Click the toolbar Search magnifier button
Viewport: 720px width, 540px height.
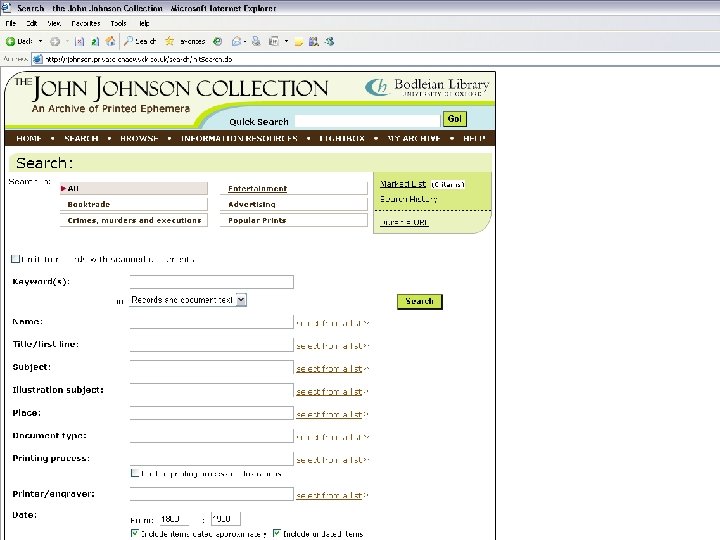(140, 41)
